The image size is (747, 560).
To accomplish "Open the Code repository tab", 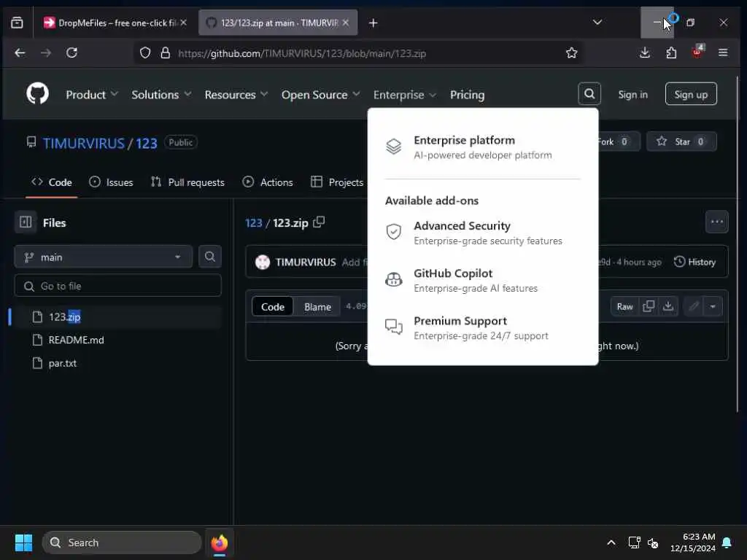I will (x=52, y=182).
